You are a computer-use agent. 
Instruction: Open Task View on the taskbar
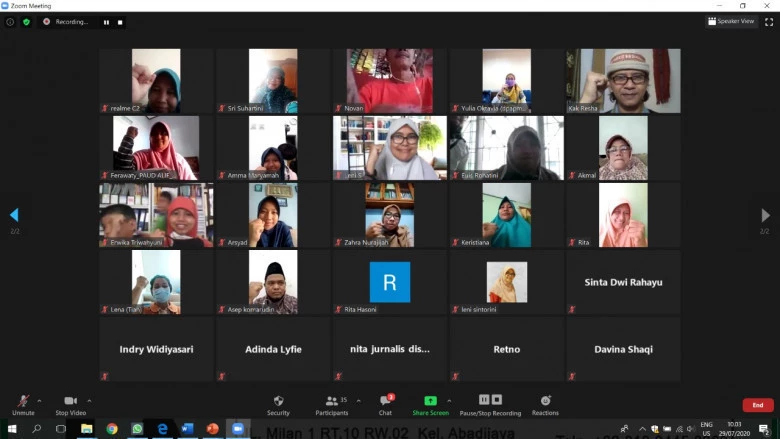[x=61, y=429]
